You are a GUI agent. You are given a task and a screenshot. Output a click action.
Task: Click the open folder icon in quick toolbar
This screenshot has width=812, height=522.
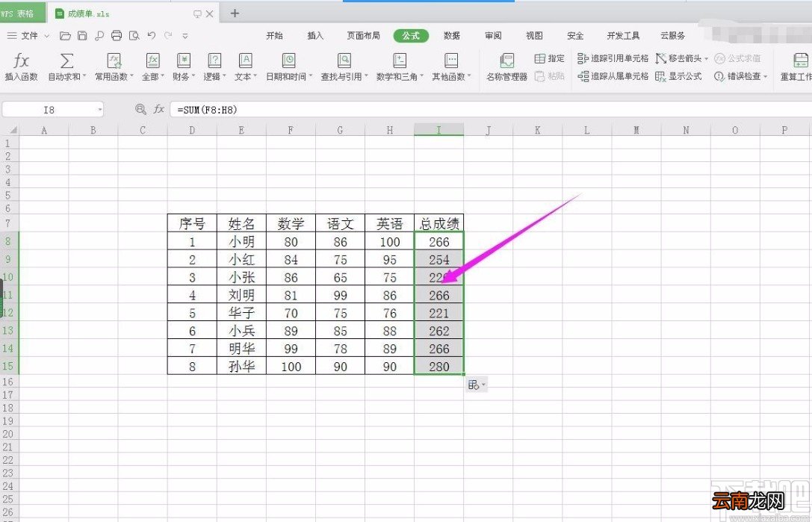pyautogui.click(x=65, y=35)
